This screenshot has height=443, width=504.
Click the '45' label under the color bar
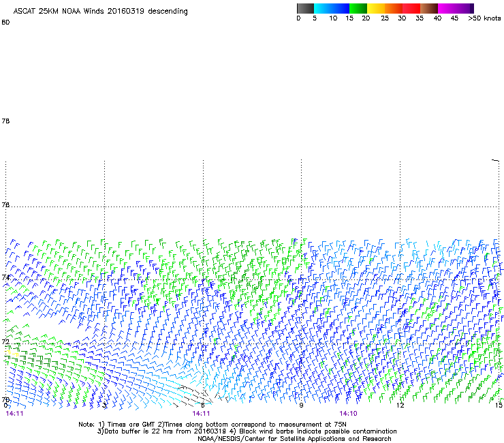click(x=454, y=18)
